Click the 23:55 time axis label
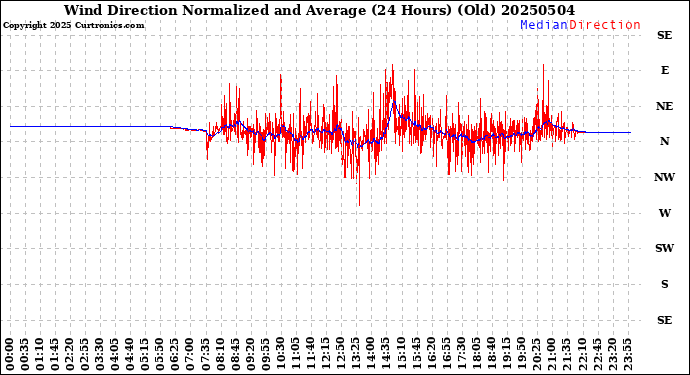Image resolution: width=690 pixels, height=375 pixels. [x=627, y=354]
